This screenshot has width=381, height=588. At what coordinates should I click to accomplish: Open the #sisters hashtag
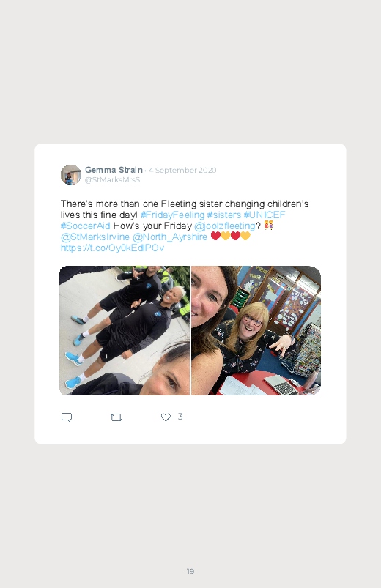click(224, 215)
